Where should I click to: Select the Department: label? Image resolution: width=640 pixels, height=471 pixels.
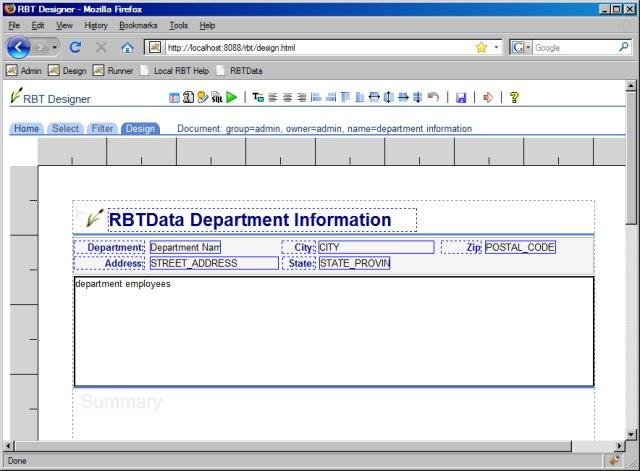coord(110,248)
